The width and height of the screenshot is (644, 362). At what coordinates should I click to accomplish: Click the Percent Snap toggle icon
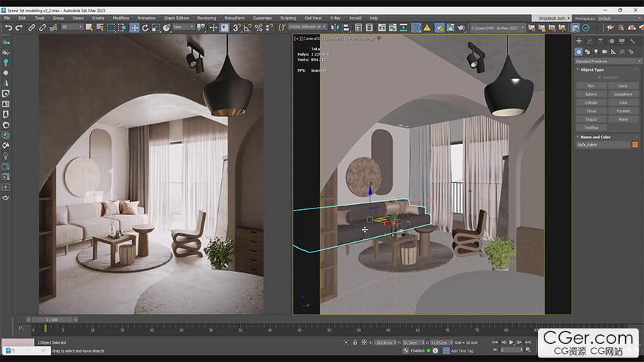258,28
